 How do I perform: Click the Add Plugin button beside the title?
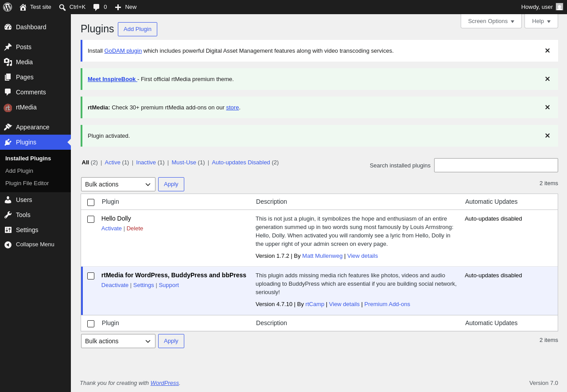coord(137,29)
